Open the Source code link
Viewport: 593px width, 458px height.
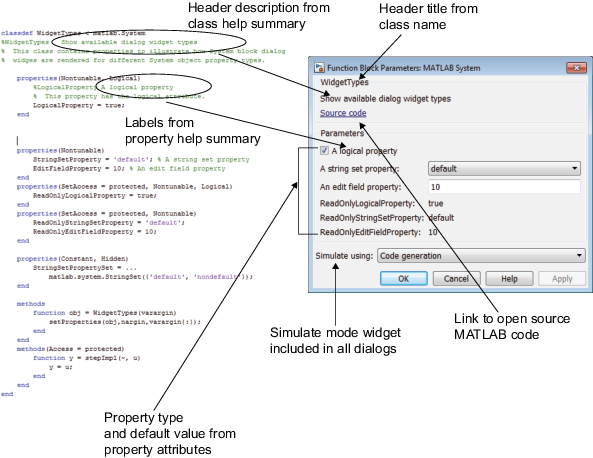pos(343,113)
